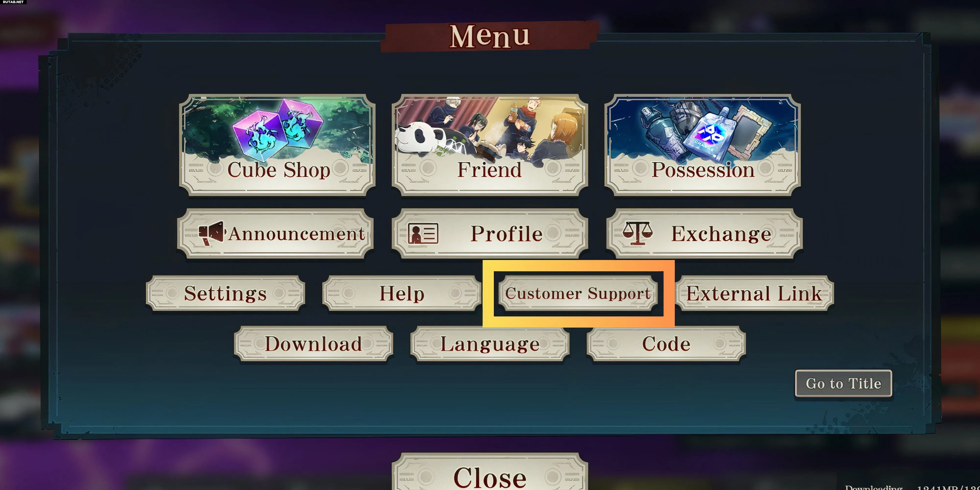Change the Language option
This screenshot has height=490, width=980.
click(x=490, y=344)
